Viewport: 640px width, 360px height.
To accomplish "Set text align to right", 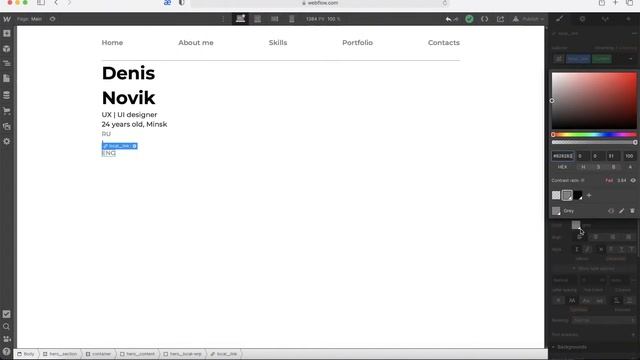I will click(x=612, y=237).
